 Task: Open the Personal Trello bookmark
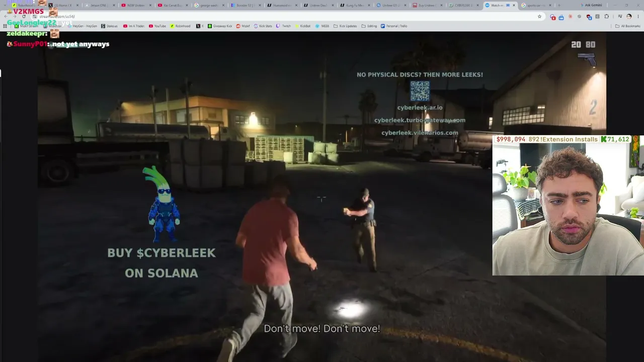click(394, 26)
